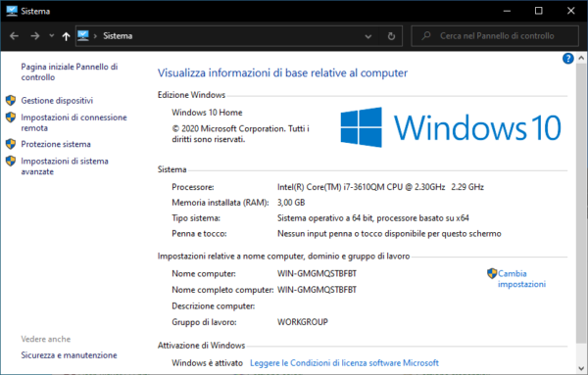The height and width of the screenshot is (375, 588).
Task: Click 'Nessun input penna o tocco' text
Action: click(389, 234)
